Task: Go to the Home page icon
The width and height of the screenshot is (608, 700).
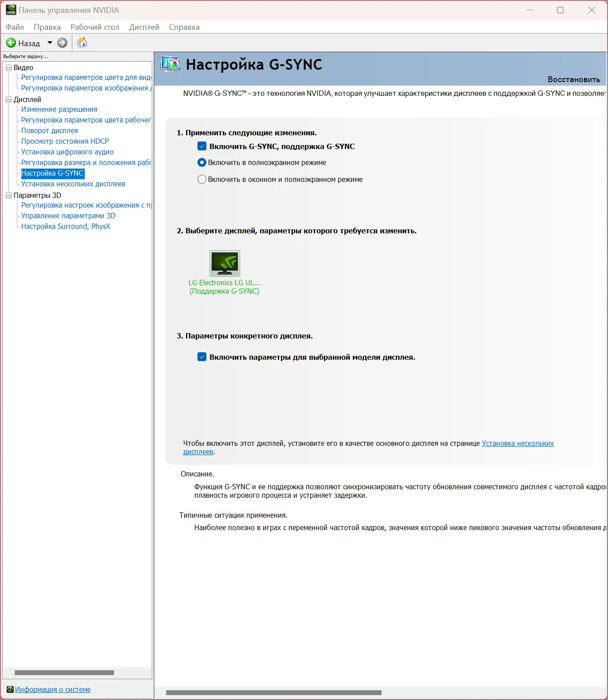Action: click(82, 43)
